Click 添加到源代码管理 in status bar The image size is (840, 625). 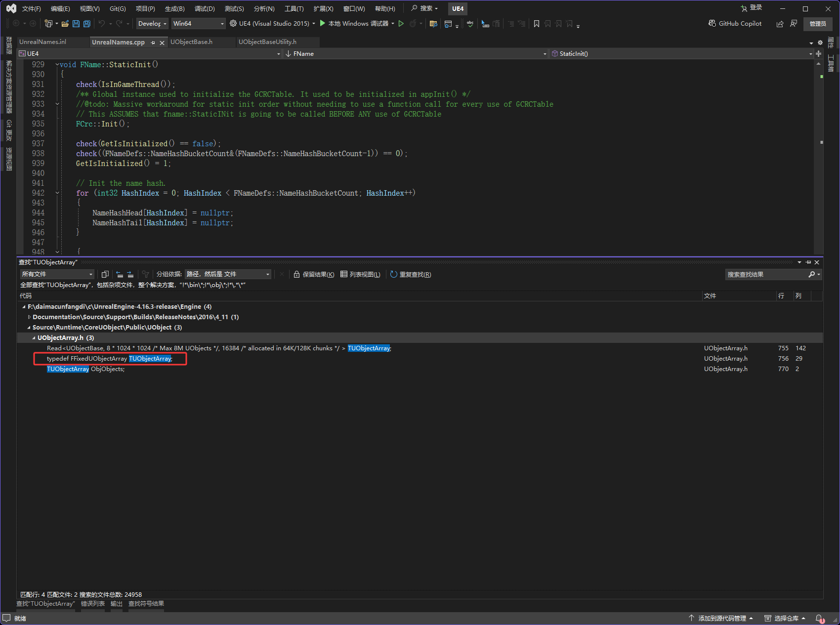(721, 618)
